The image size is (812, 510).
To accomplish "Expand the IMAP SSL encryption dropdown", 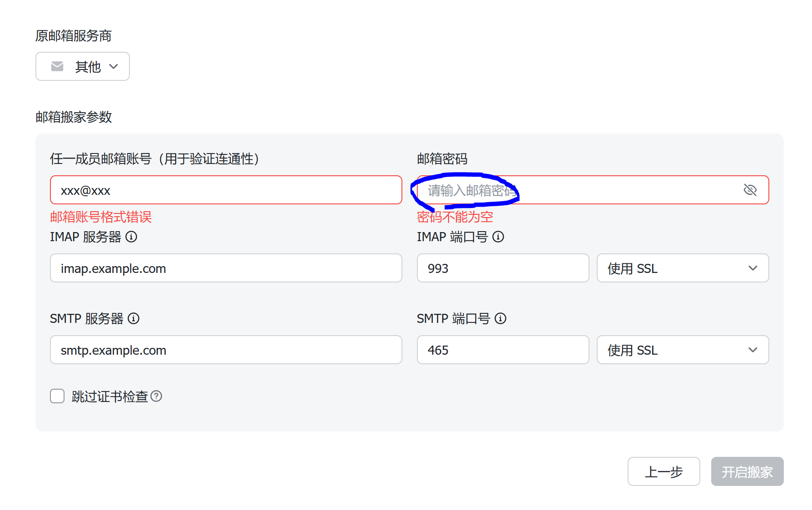I will (x=682, y=268).
